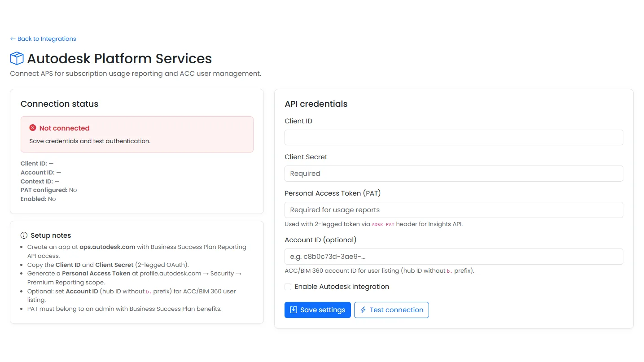Focus the Client ID input field
644x362 pixels.
coord(454,138)
